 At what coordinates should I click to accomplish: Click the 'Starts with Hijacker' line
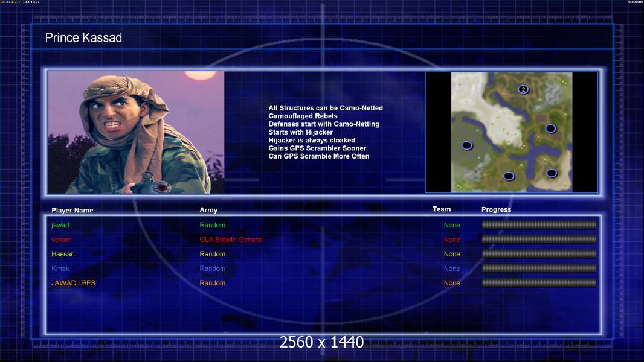pos(301,132)
